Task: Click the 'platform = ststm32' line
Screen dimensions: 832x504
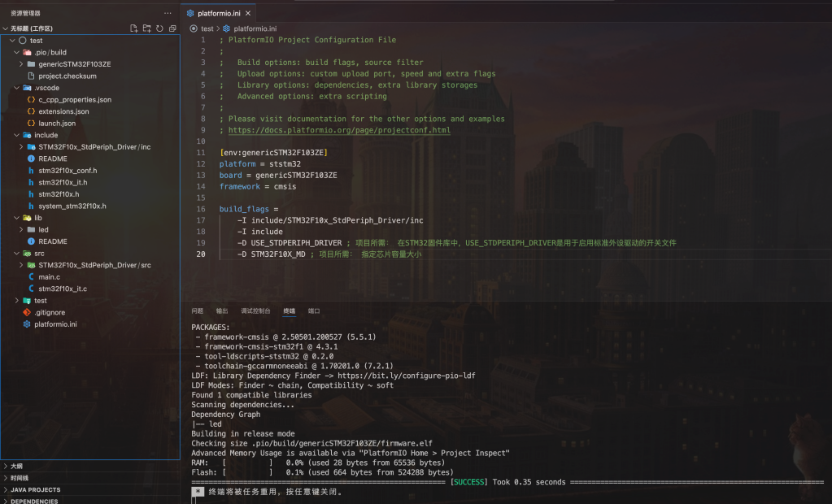Action: tap(260, 164)
